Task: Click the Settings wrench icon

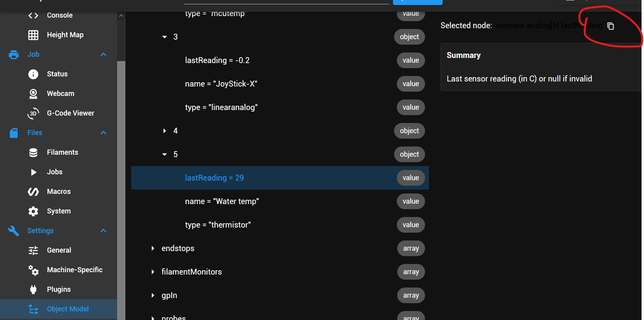Action: click(14, 231)
